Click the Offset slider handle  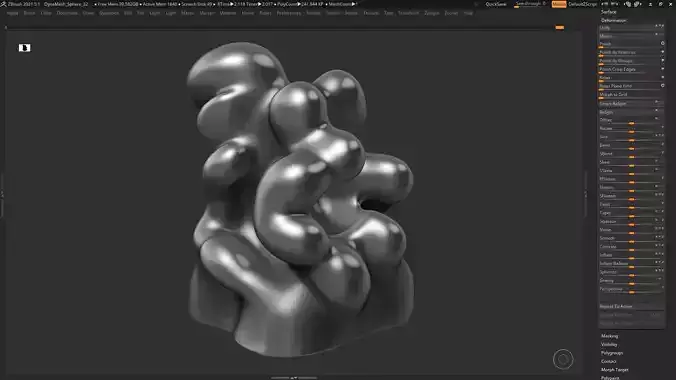click(631, 123)
